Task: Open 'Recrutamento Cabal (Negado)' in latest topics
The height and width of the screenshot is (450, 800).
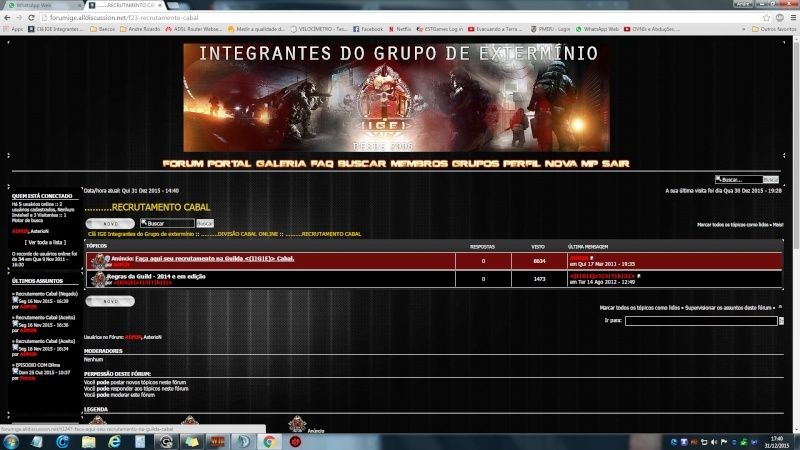Action: pyautogui.click(x=46, y=294)
